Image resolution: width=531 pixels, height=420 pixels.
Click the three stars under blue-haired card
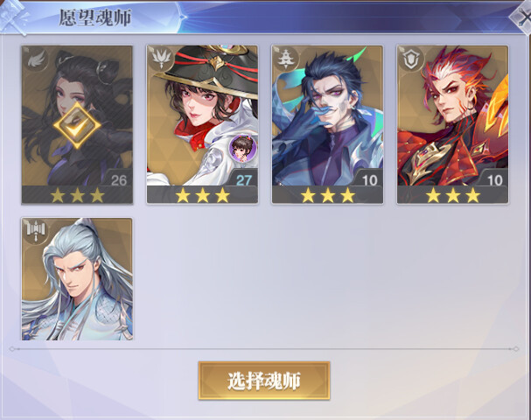(327, 195)
